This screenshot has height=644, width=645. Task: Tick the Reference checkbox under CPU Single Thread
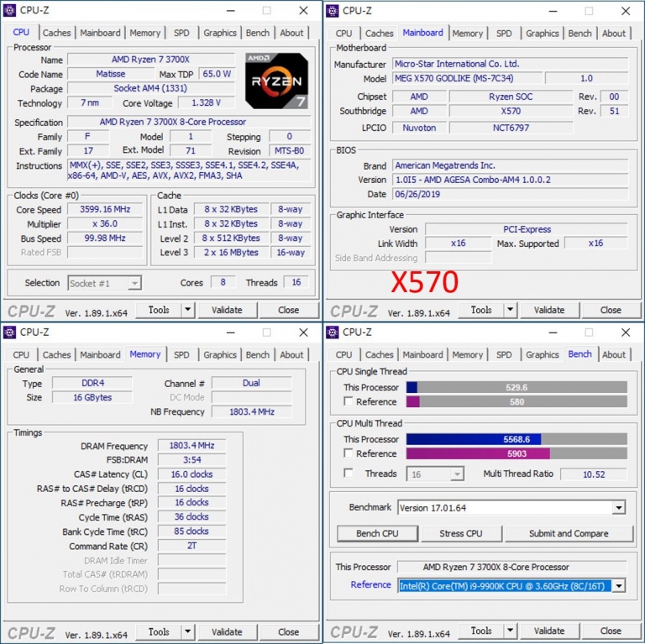tap(349, 401)
